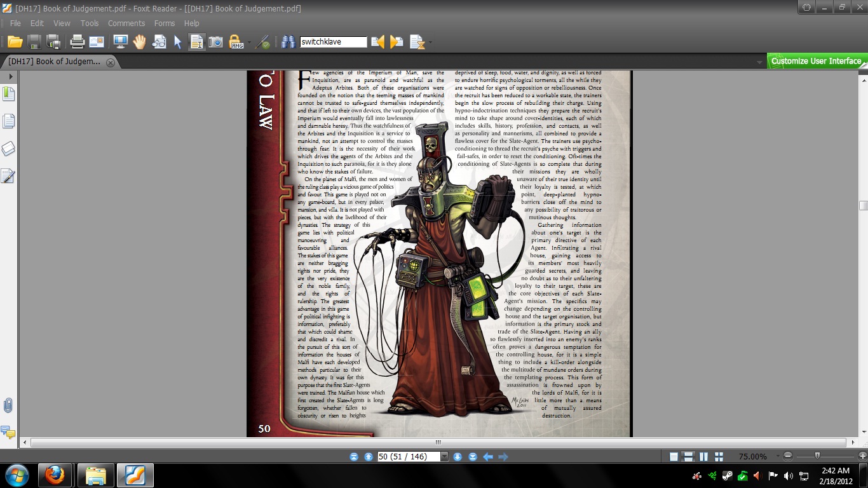Print the document using the printer icon
Image resolution: width=868 pixels, height=488 pixels.
click(78, 42)
